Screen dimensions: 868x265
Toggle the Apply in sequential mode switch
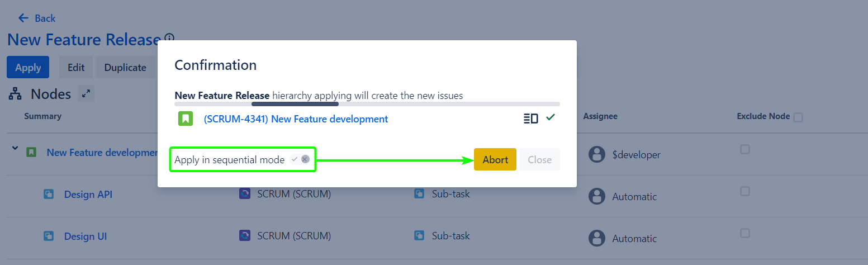(300, 159)
